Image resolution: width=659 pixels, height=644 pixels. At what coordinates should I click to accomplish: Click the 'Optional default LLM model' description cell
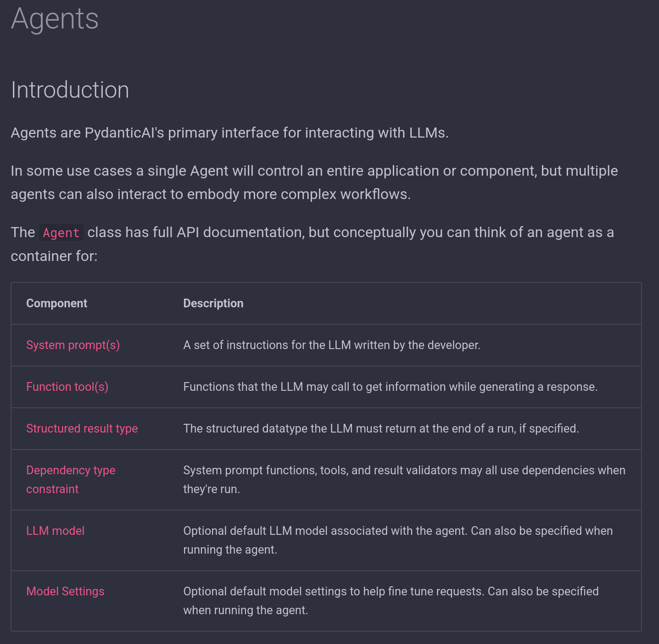(398, 540)
